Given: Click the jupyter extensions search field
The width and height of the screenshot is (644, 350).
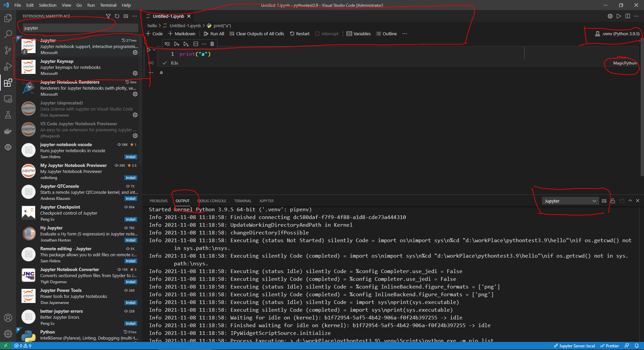Looking at the screenshot, I should pyautogui.click(x=80, y=28).
